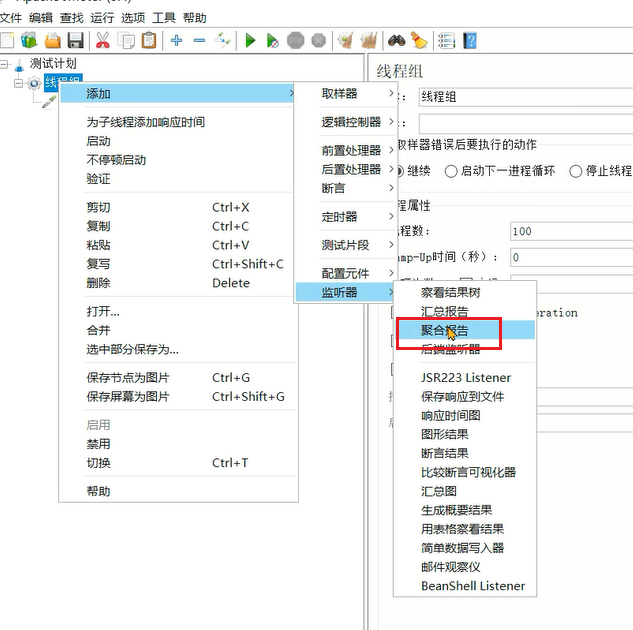Click the broom Reset Search icon
Viewport: 633px width, 630px height.
[420, 41]
